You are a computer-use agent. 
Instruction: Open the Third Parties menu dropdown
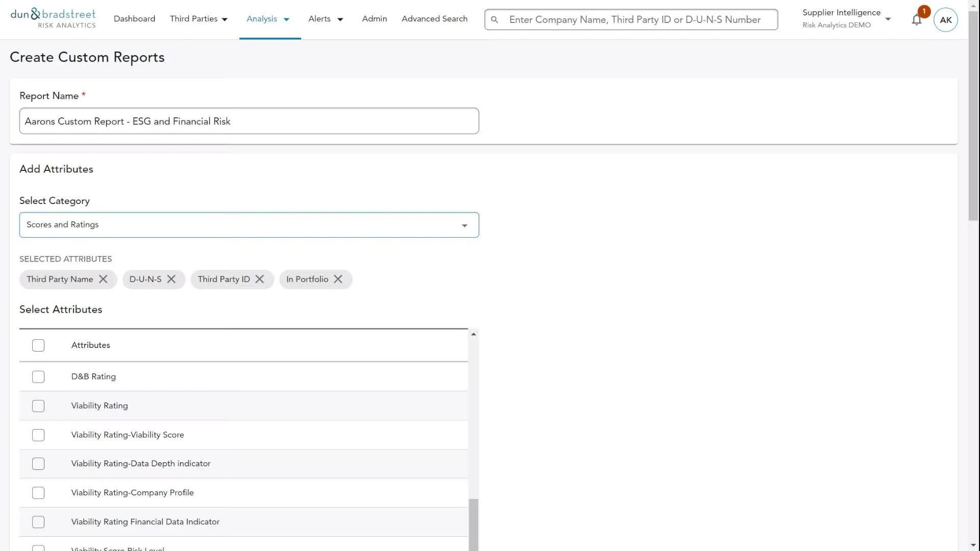click(x=199, y=19)
